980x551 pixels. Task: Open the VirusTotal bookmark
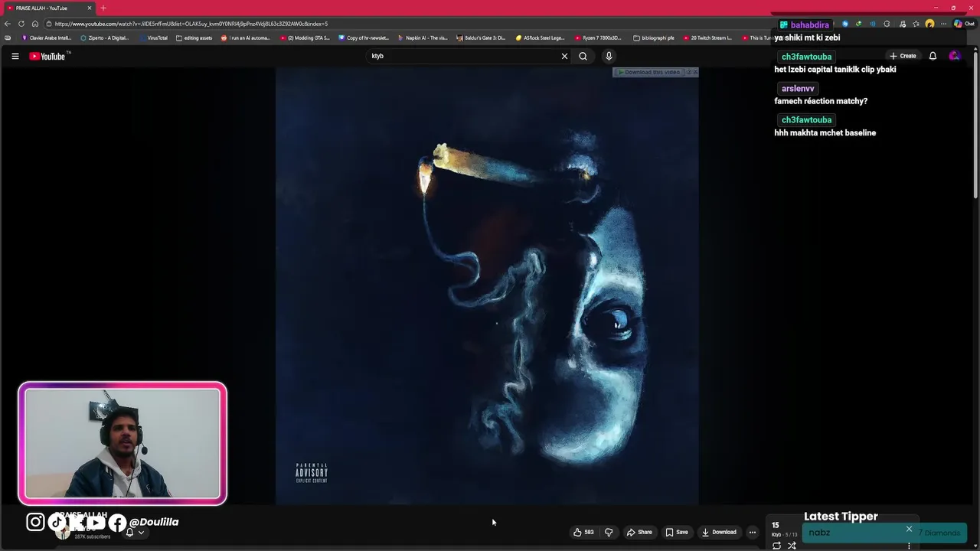pos(154,37)
